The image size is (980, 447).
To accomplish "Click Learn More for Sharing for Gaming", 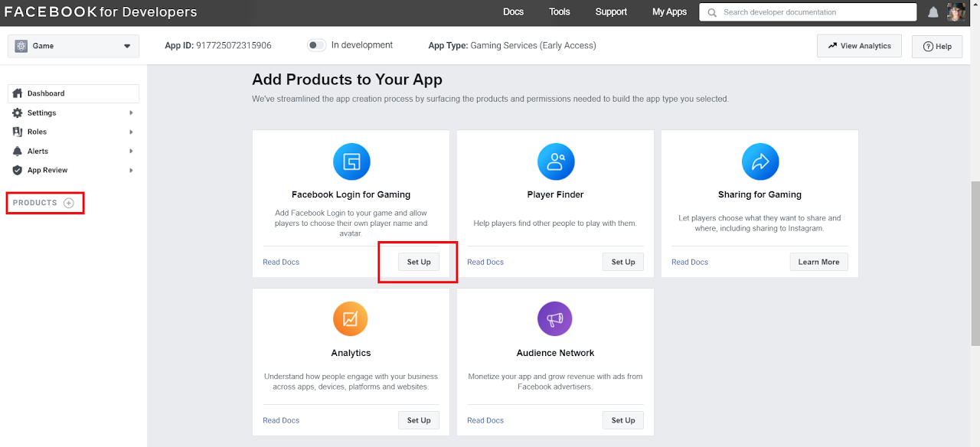I will [x=818, y=262].
